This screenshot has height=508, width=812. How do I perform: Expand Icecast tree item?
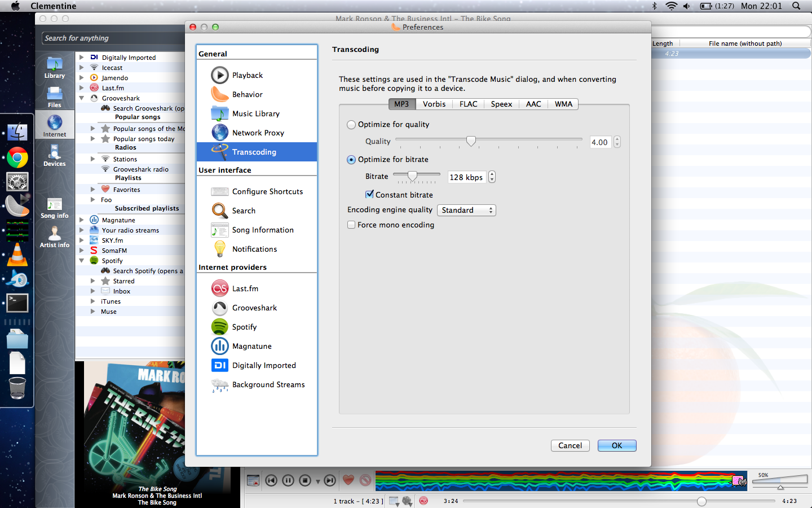pos(82,67)
